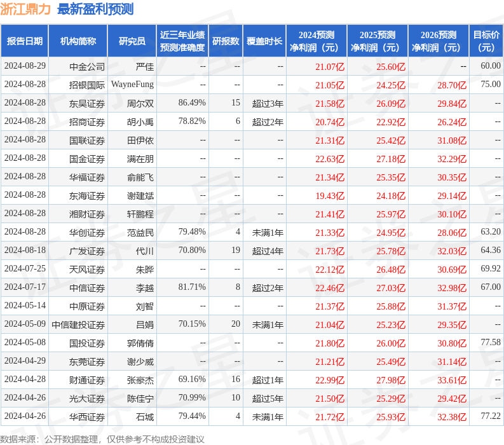The height and width of the screenshot is (445, 504).
Task: Select the 81.71% accuracy value
Action: pyautogui.click(x=192, y=287)
